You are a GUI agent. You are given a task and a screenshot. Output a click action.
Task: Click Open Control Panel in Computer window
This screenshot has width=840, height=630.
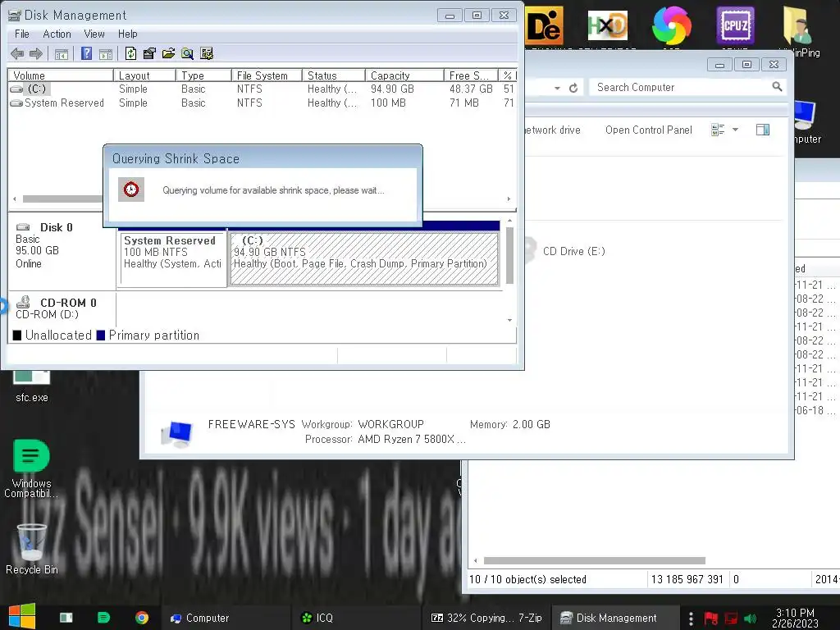click(x=648, y=130)
